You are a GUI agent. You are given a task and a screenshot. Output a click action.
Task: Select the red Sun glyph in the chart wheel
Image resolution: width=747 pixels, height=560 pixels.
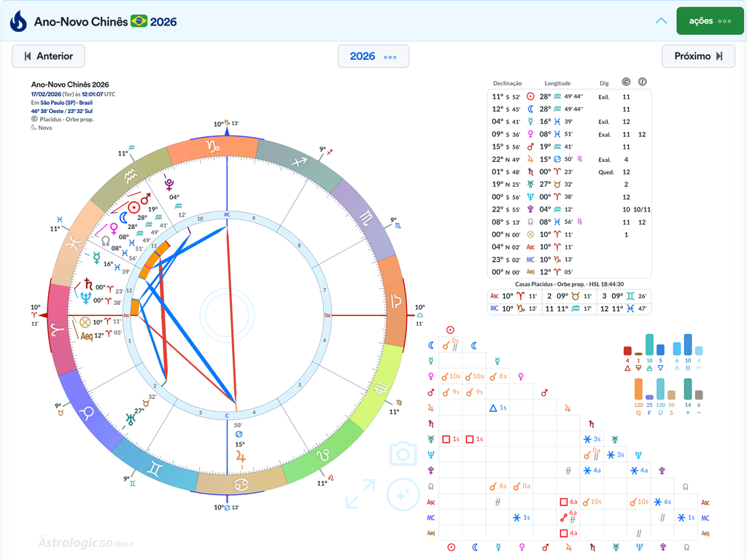(134, 208)
